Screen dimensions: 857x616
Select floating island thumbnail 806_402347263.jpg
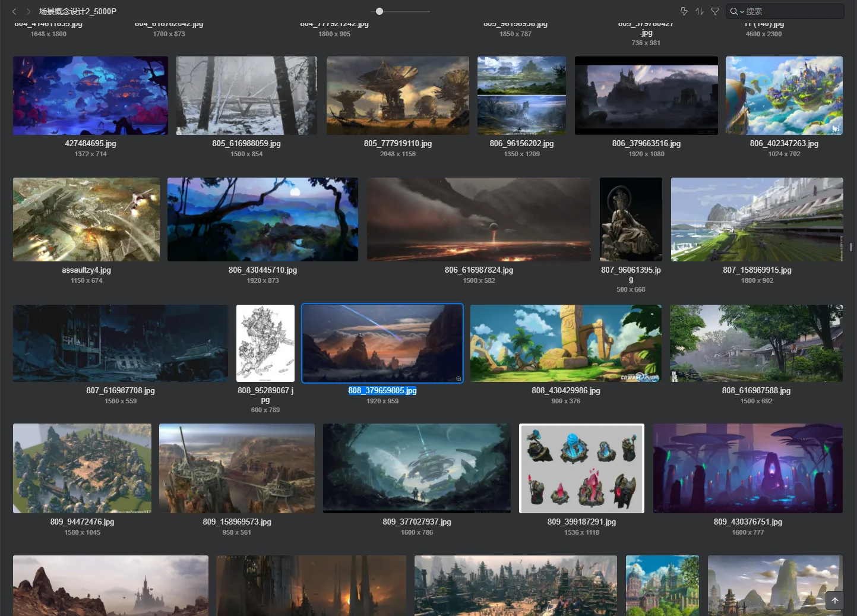click(784, 96)
